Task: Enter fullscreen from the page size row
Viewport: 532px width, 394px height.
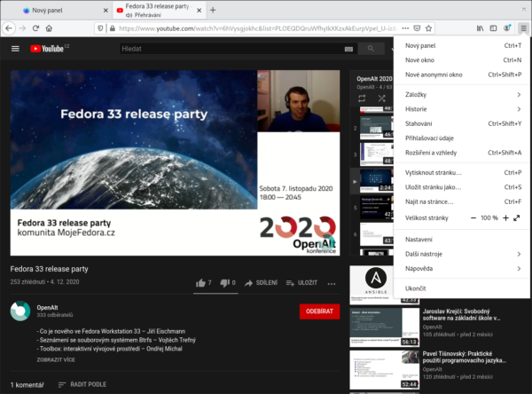Action: point(516,217)
